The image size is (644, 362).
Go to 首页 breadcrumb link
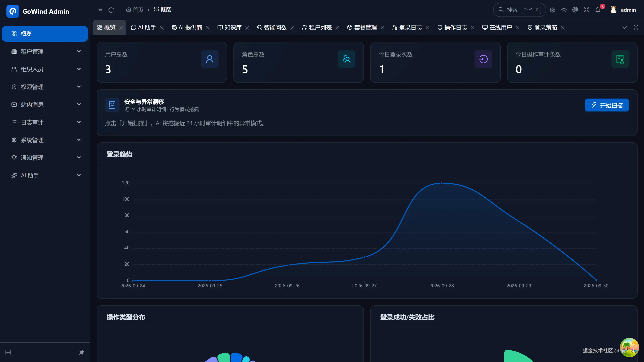click(135, 10)
